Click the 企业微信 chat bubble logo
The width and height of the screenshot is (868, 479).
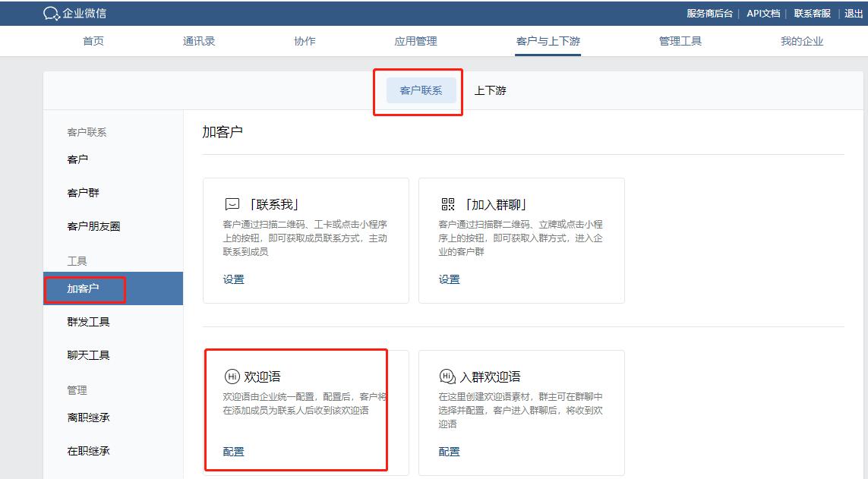(x=50, y=12)
